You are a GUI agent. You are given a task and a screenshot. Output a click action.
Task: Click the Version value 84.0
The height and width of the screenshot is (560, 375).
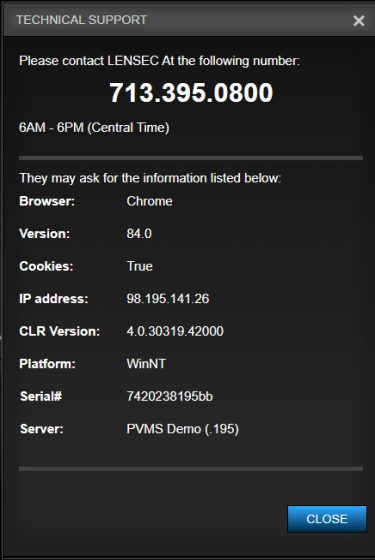[x=139, y=234]
